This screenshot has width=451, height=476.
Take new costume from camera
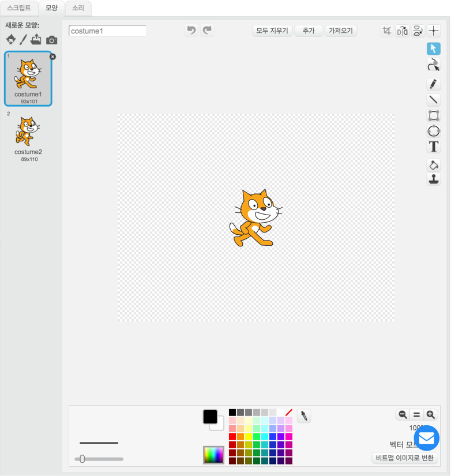coord(51,40)
